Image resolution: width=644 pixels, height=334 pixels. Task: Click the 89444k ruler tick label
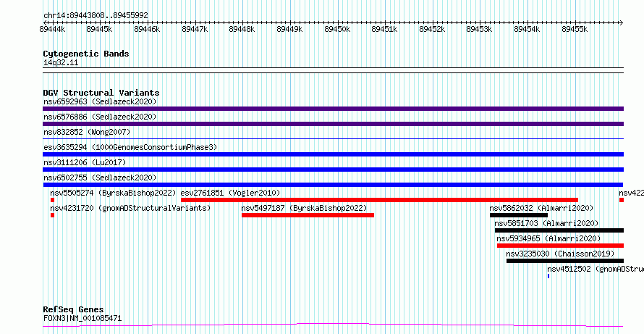52,29
